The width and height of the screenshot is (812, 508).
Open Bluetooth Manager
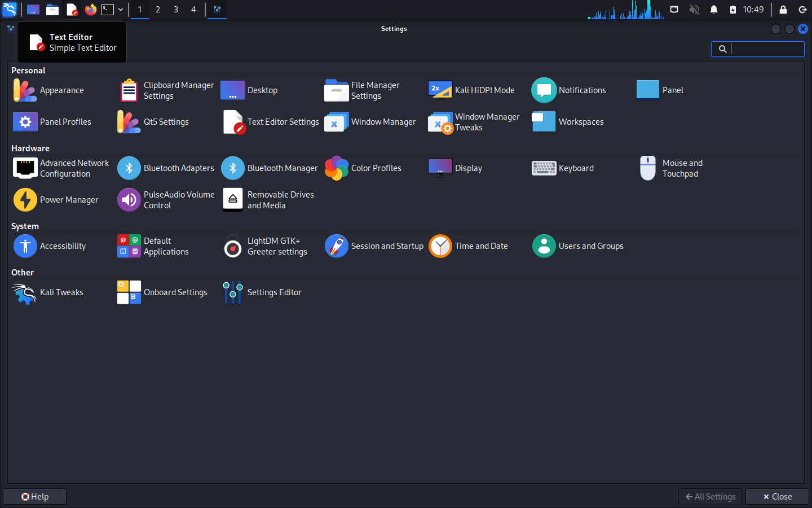coord(270,168)
